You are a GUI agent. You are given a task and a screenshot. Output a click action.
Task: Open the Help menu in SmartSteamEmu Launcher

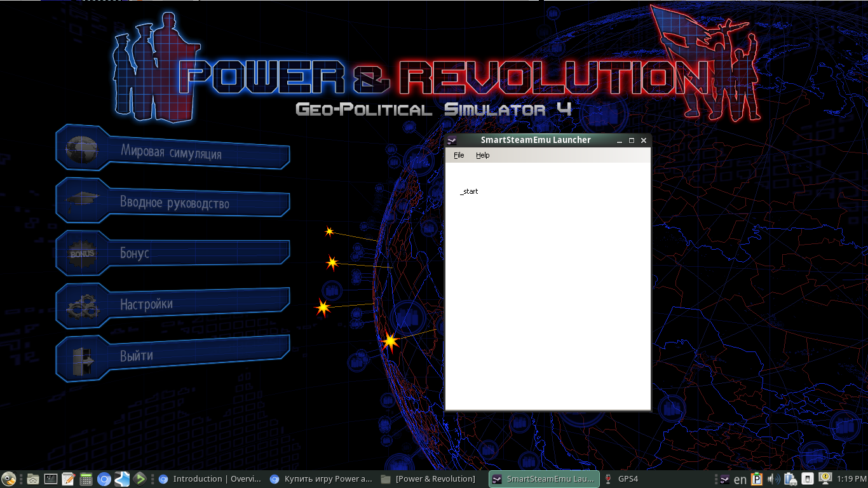point(483,155)
